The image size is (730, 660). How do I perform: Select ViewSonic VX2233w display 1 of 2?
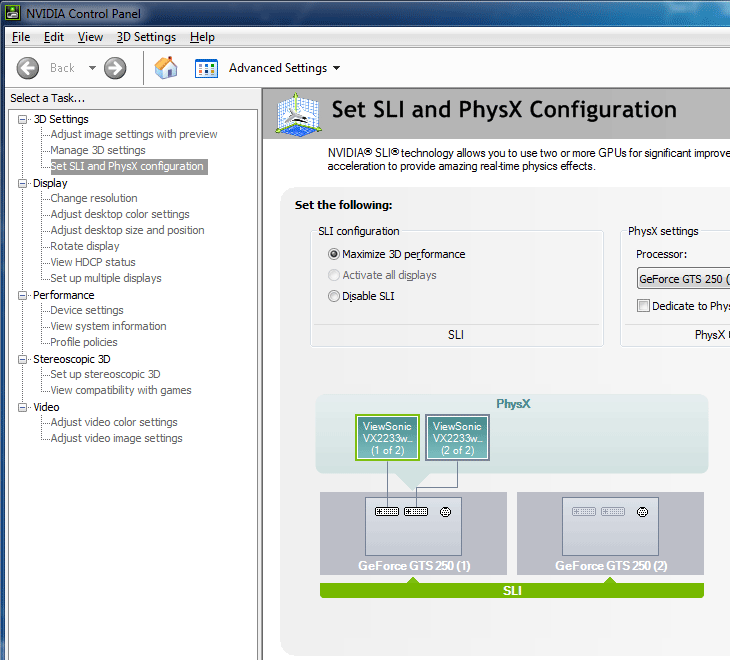click(x=387, y=438)
